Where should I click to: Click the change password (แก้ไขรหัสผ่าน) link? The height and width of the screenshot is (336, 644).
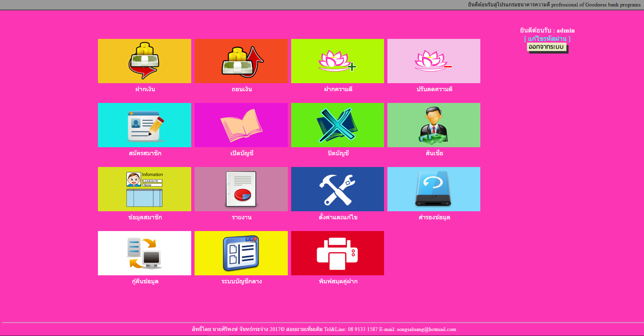pyautogui.click(x=547, y=39)
